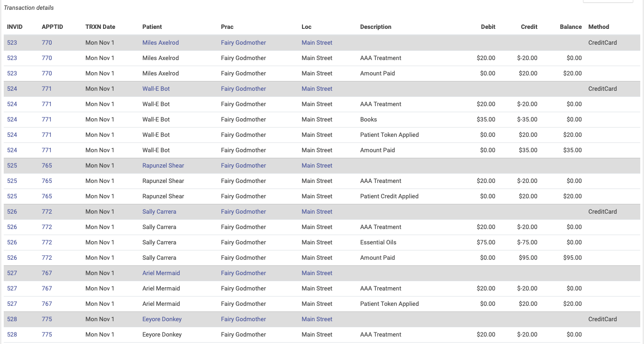Select the Patient Credit Applied description cell
644x344 pixels.
click(x=389, y=196)
